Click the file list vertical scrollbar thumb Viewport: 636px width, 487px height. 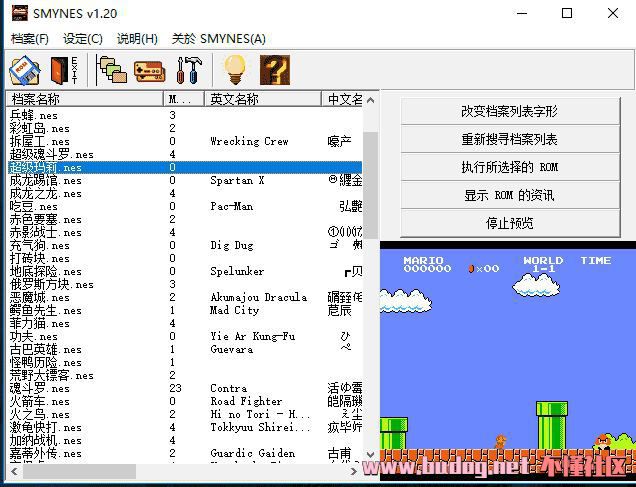pyautogui.click(x=370, y=185)
